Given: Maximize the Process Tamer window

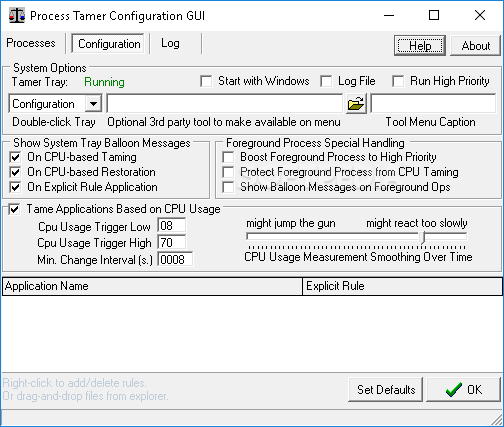Looking at the screenshot, I should tap(434, 15).
